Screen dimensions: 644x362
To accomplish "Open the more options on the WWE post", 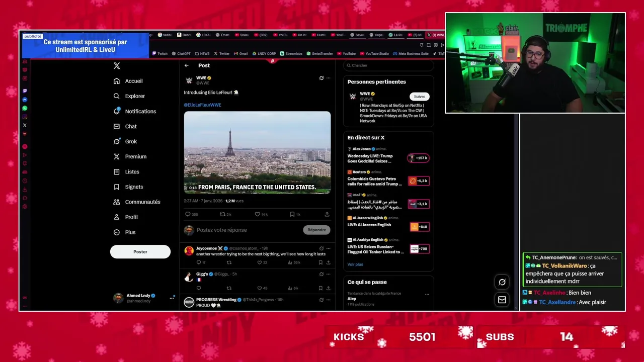I will (x=328, y=78).
